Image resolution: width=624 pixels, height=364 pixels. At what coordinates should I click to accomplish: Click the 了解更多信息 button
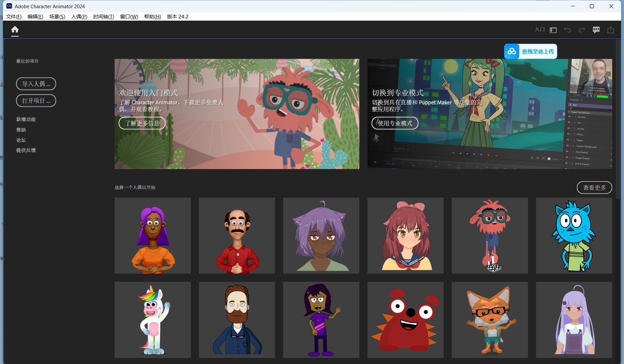pyautogui.click(x=142, y=123)
